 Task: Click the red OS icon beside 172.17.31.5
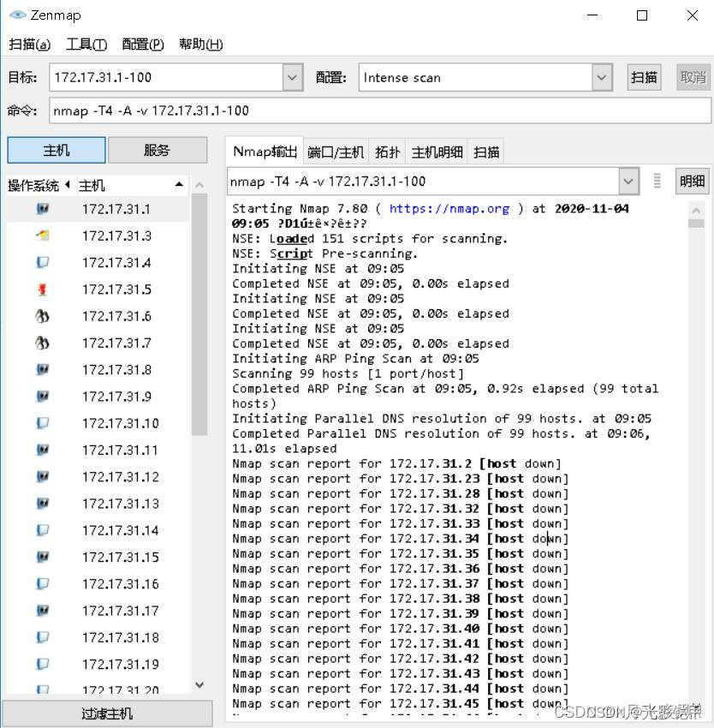tap(42, 289)
